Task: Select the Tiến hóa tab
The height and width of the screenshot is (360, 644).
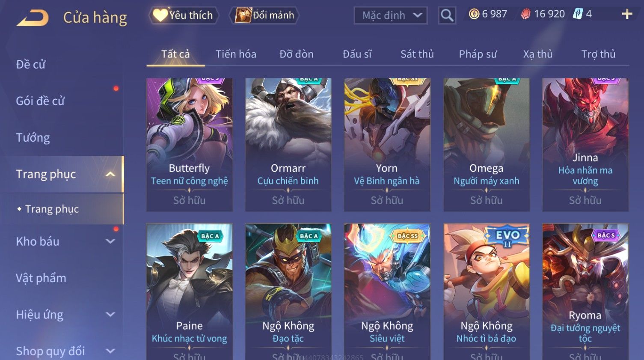Action: [236, 54]
